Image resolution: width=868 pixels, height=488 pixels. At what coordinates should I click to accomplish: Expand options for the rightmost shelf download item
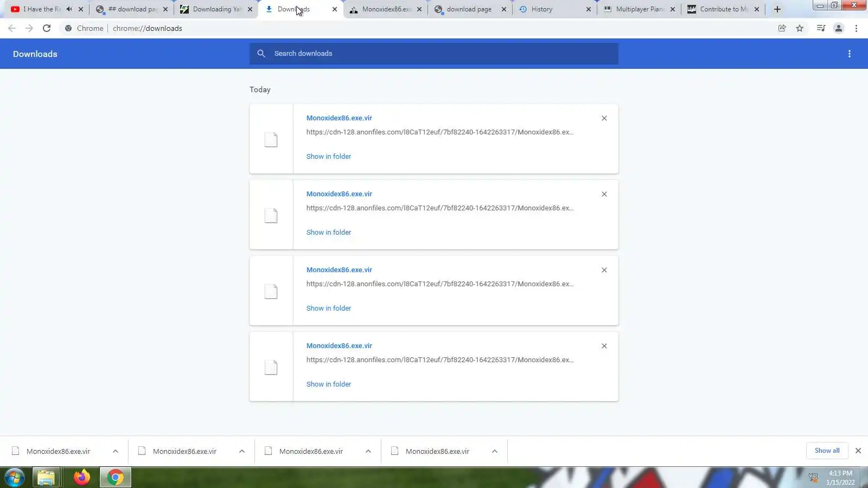pyautogui.click(x=495, y=451)
